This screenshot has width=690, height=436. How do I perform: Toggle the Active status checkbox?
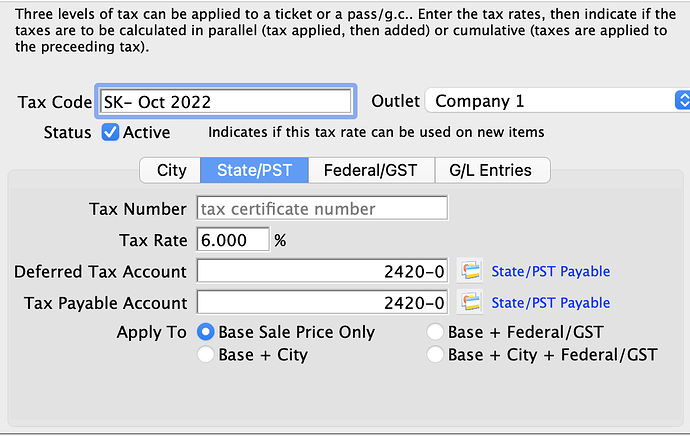(110, 132)
